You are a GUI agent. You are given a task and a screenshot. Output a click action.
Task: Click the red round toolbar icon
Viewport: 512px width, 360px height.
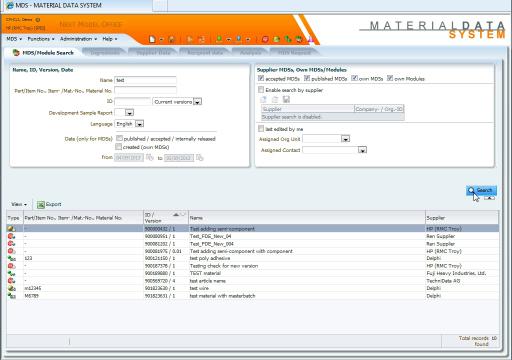265,39
